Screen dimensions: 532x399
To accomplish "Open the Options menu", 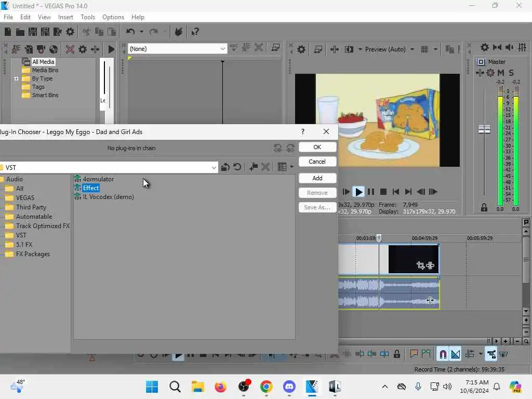I will coord(113,17).
